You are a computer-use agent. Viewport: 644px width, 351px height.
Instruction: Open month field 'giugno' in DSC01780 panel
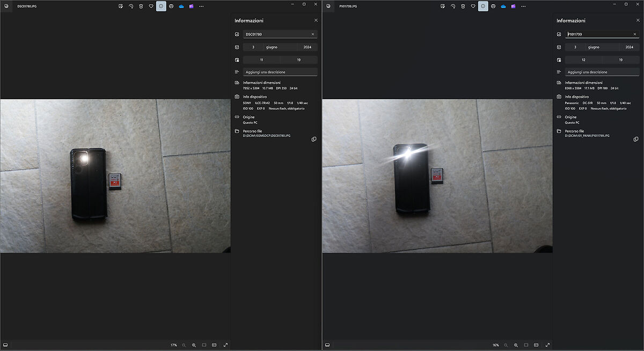point(272,47)
